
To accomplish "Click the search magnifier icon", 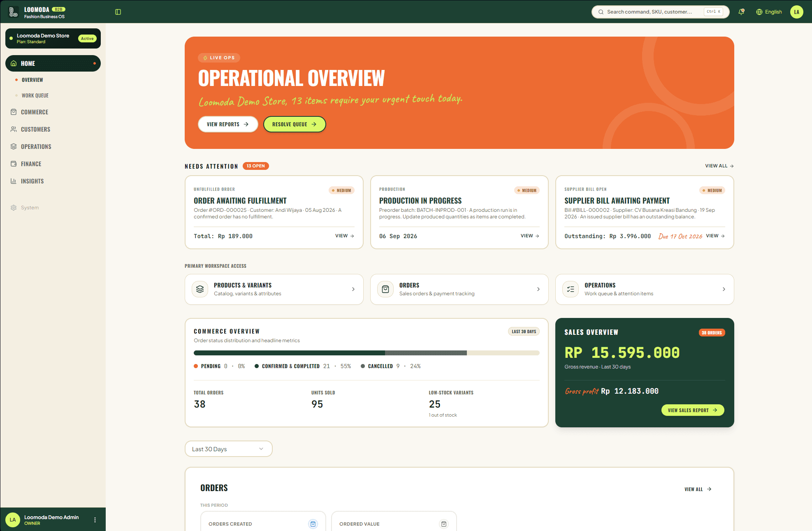I will (x=601, y=12).
